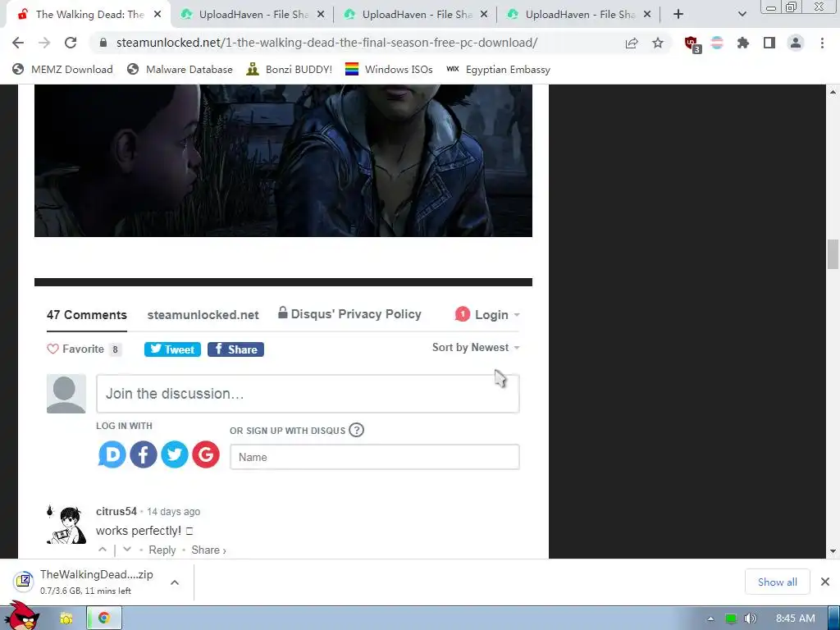Image resolution: width=840 pixels, height=630 pixels.
Task: Switch to the third UploadHaven tab
Action: click(578, 15)
